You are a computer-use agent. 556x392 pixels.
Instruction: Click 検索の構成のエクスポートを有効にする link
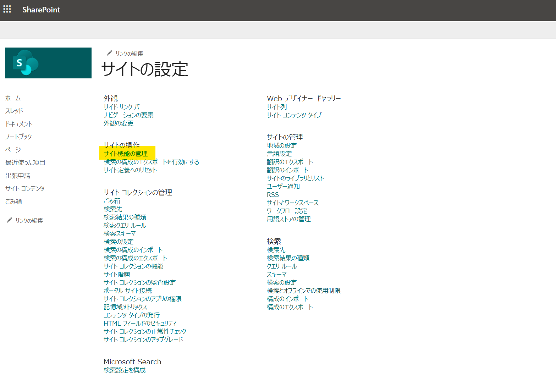(x=152, y=162)
